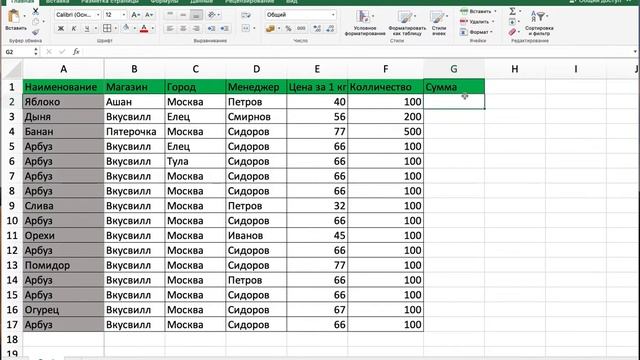This screenshot has width=640, height=360.
Task: Open the Данные ribbon tab
Action: coord(202,2)
